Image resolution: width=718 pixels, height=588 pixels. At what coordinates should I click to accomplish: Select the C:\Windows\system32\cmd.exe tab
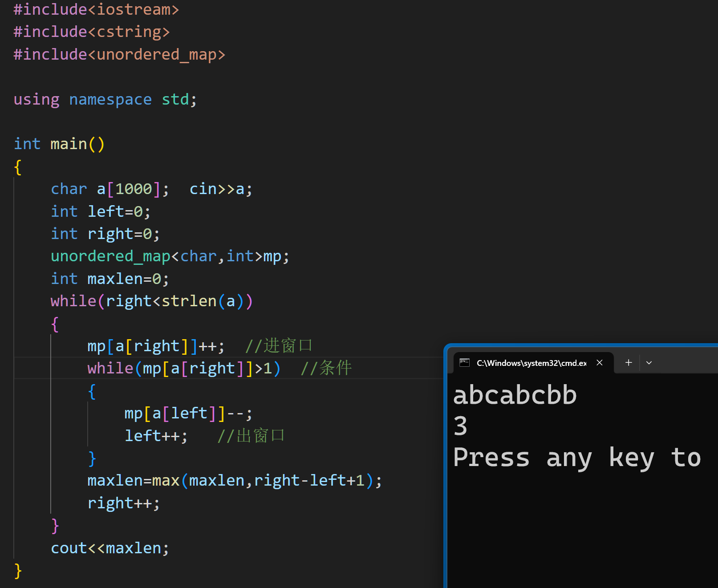(x=534, y=362)
